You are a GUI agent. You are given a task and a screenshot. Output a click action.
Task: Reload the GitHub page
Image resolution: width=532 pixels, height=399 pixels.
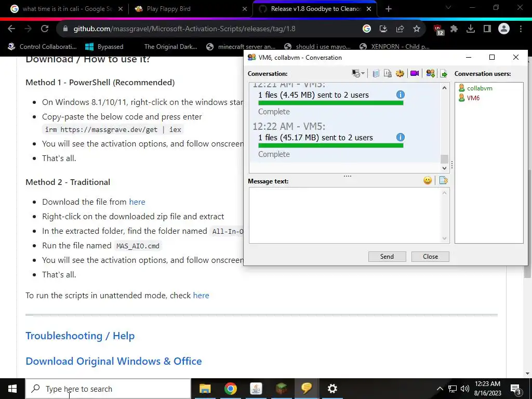[45, 29]
